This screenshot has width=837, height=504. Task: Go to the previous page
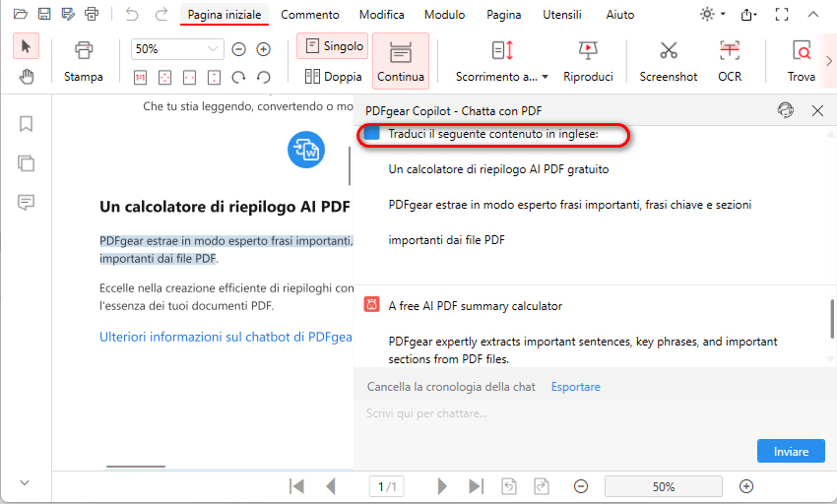point(331,486)
